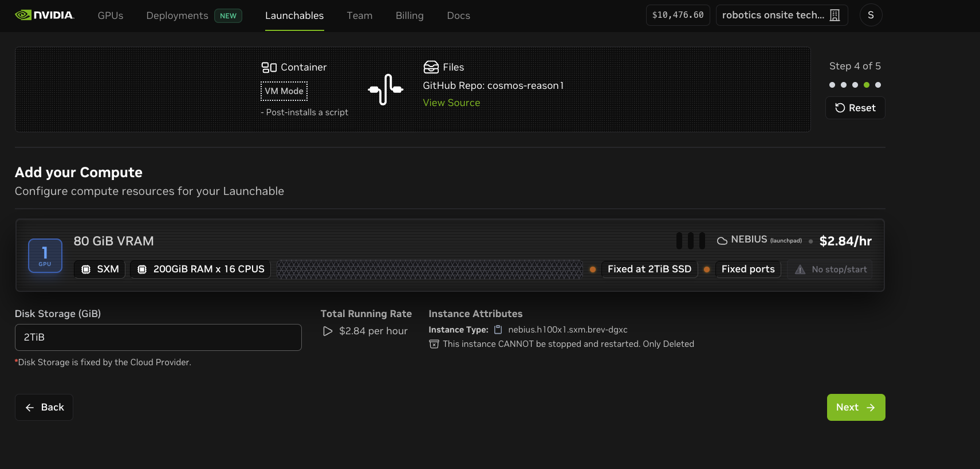Viewport: 980px width, 469px height.
Task: Copy instance type via clipboard icon
Action: coord(498,330)
